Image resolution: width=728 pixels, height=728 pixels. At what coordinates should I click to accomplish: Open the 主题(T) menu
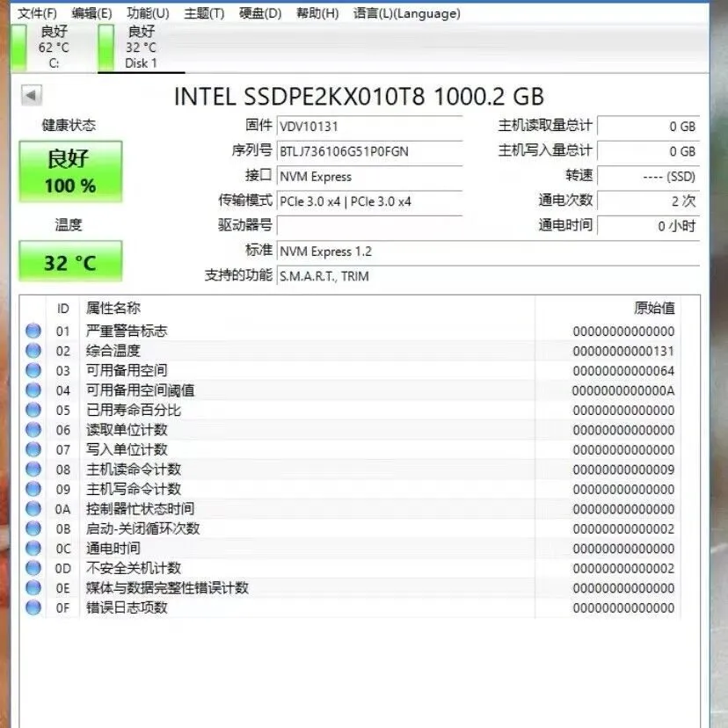click(204, 13)
